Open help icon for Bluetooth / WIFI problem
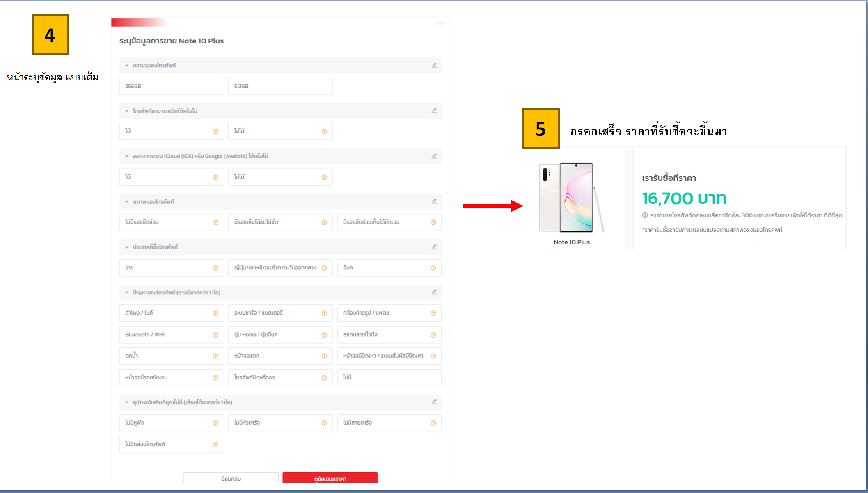Viewport: 868px width, 493px height. (x=215, y=335)
